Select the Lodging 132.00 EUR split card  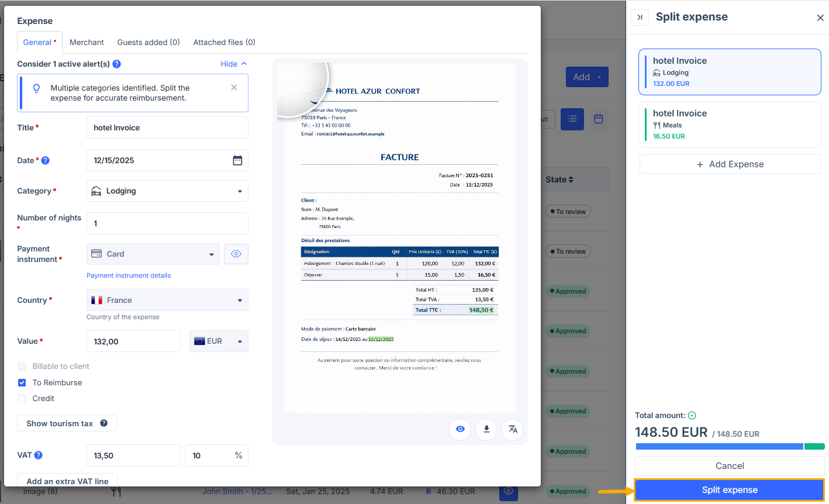click(x=730, y=72)
